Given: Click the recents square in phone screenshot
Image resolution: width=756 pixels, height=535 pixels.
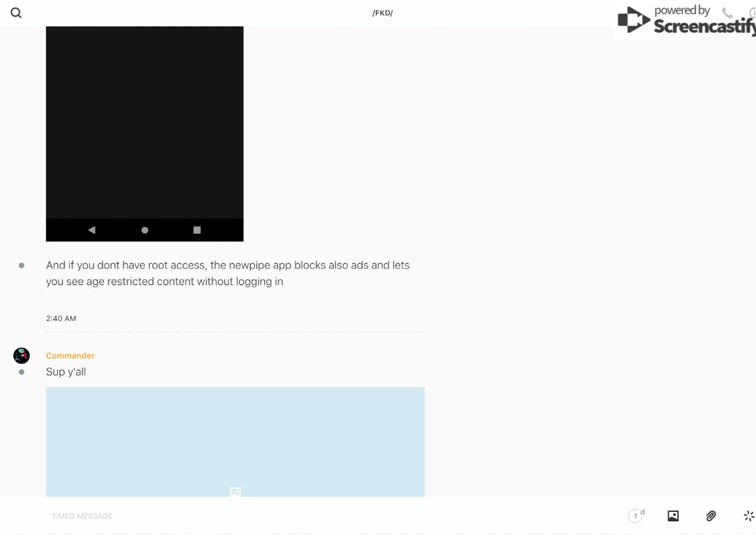Looking at the screenshot, I should tap(197, 230).
